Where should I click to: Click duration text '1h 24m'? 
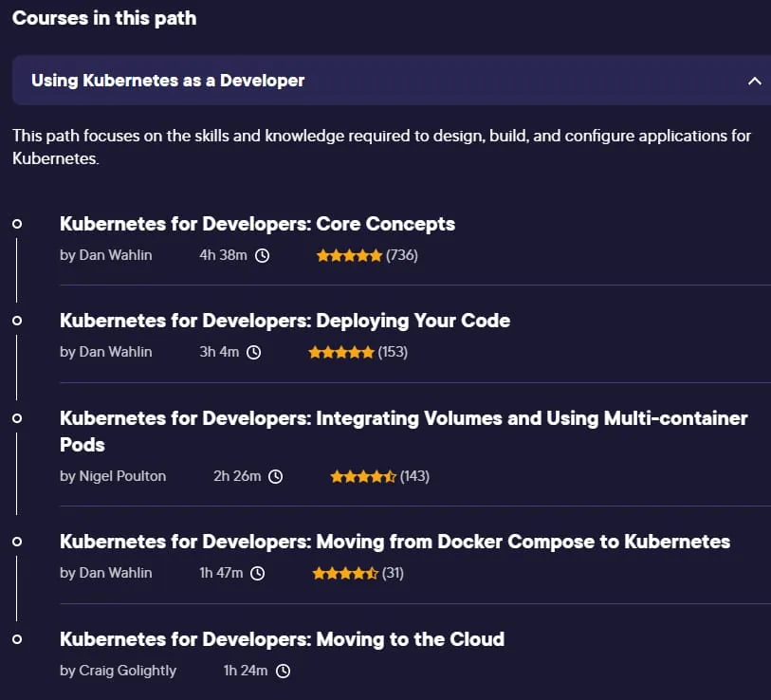click(246, 671)
